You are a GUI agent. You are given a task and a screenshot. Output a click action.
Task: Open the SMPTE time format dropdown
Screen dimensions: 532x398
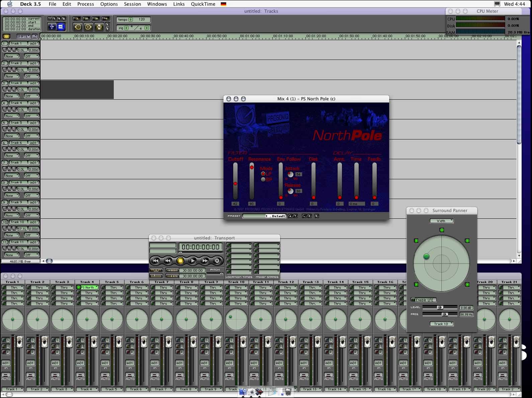[23, 36]
